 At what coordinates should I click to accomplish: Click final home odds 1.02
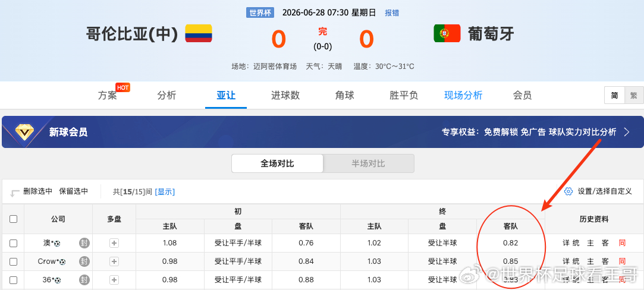pyautogui.click(x=374, y=243)
